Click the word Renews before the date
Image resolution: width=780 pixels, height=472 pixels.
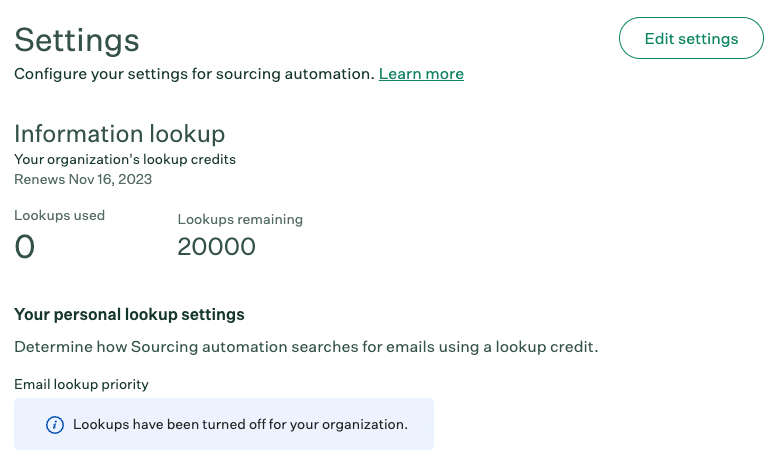(39, 179)
